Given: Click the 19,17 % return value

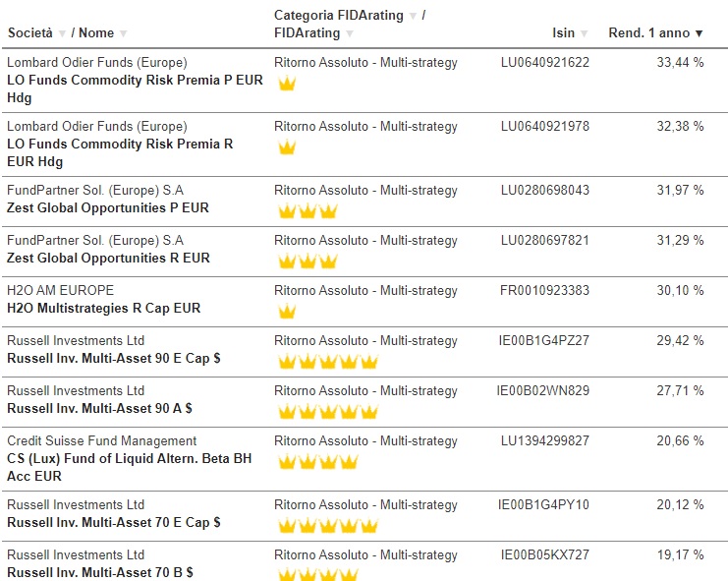Looking at the screenshot, I should [680, 555].
